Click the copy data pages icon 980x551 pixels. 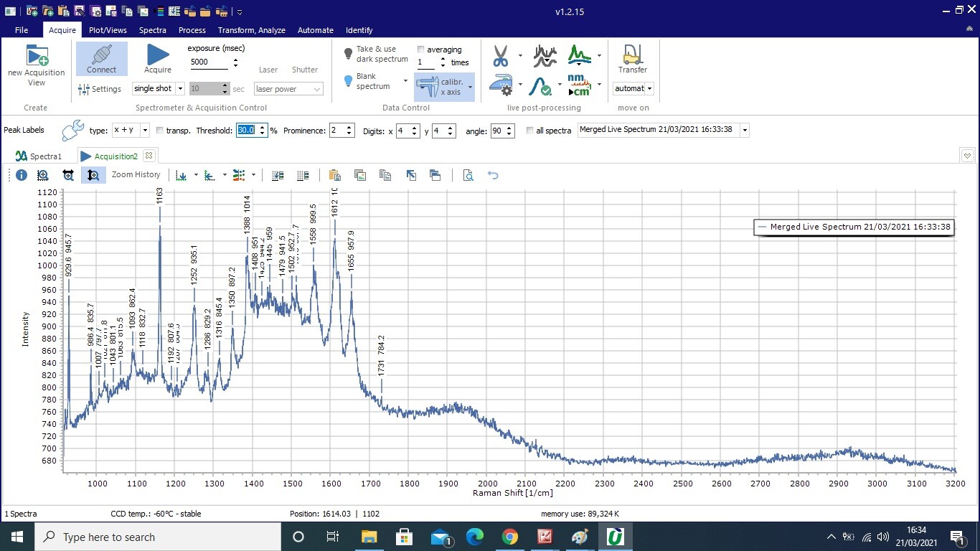point(385,175)
